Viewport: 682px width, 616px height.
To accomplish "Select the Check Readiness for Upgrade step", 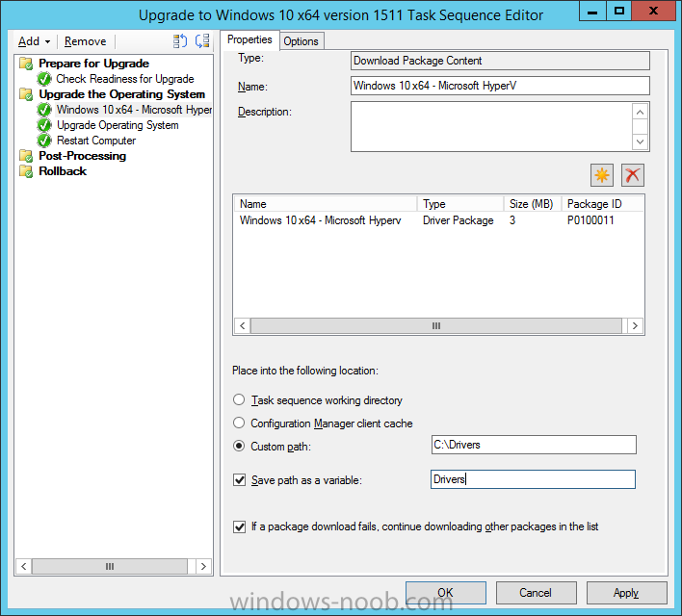I will coord(125,79).
